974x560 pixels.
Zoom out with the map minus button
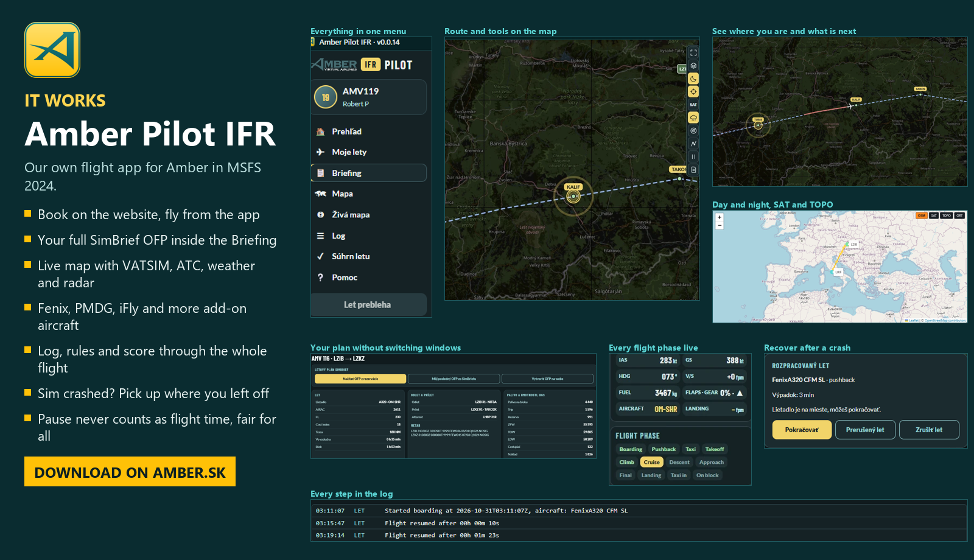point(720,225)
